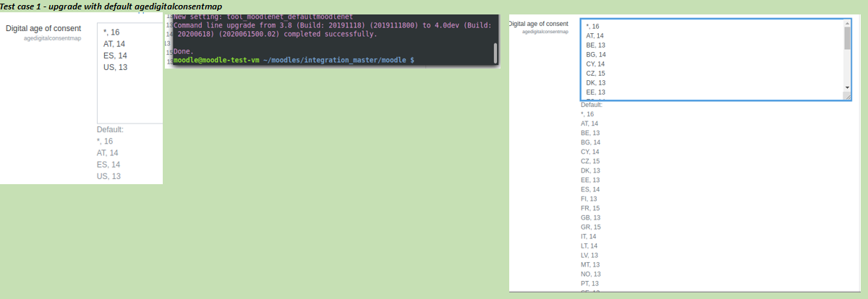Screen dimensions: 868x299
Task: Click 'US, 13' inside the left text box
Action: click(116, 67)
